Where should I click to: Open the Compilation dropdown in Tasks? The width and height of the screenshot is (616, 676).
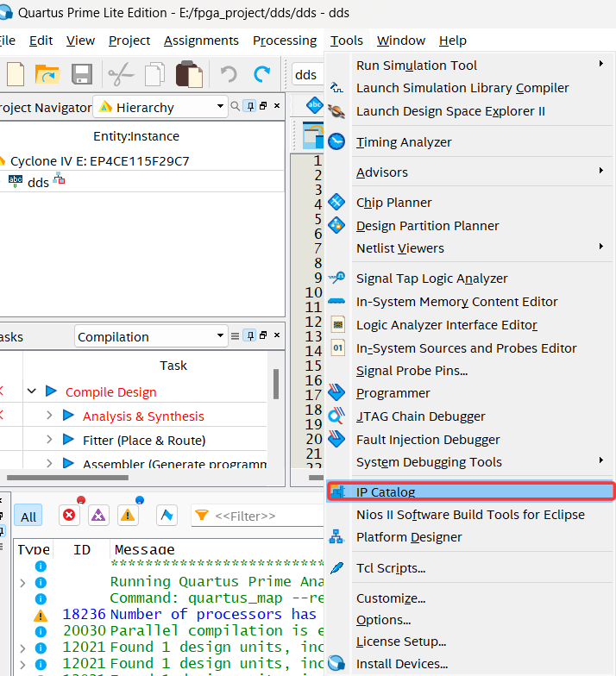[x=151, y=336]
